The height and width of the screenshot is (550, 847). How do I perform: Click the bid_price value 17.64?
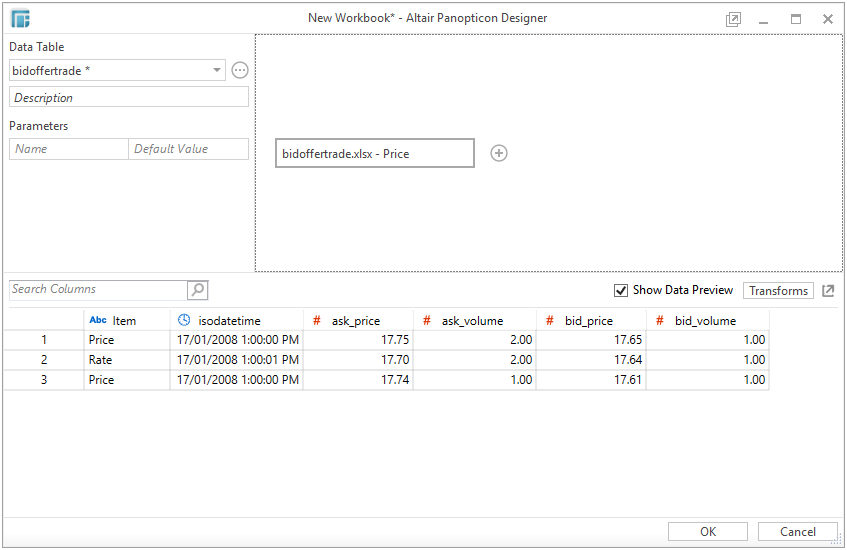point(591,360)
